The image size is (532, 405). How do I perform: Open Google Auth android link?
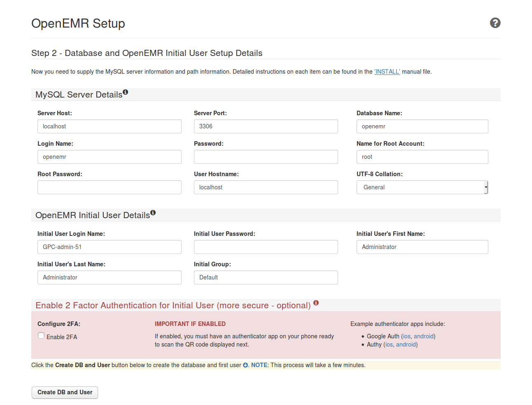[x=424, y=336]
